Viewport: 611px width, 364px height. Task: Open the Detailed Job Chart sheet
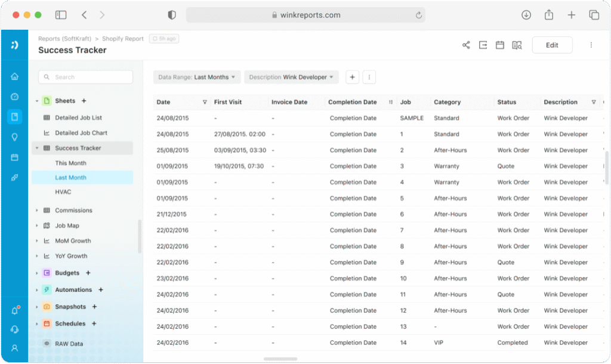pyautogui.click(x=82, y=133)
